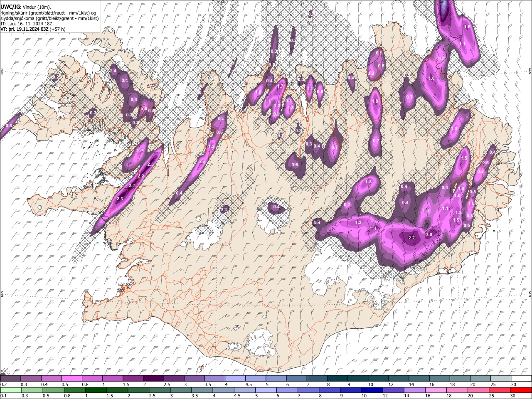532x399 pixels.
Task: Pick the light pink 16–18 swatch in lower legend
Action: (436, 390)
